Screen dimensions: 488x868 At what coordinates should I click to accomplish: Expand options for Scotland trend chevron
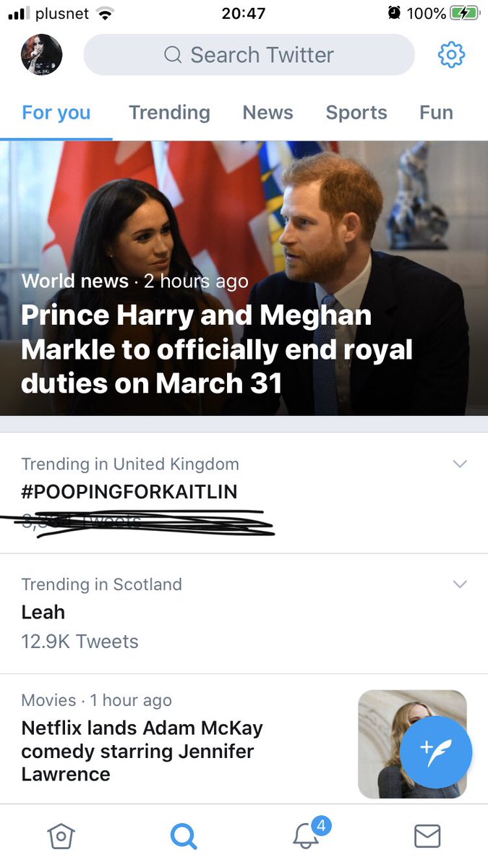460,584
